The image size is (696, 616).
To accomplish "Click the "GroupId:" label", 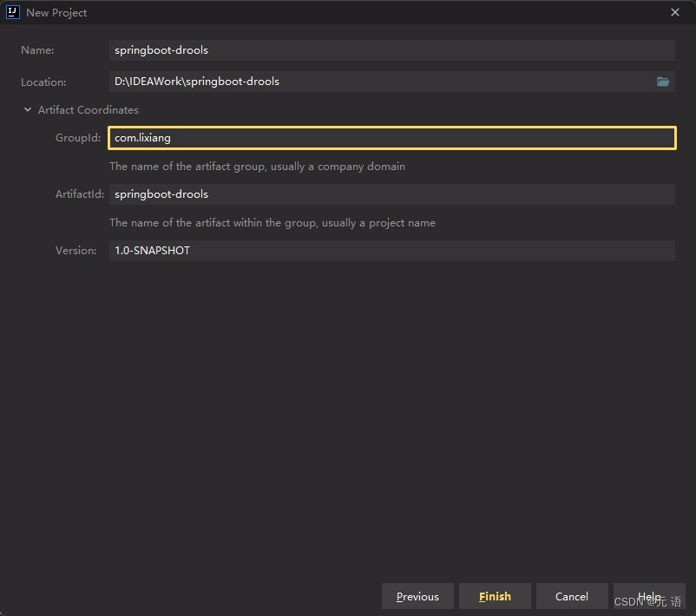I will pyautogui.click(x=78, y=138).
